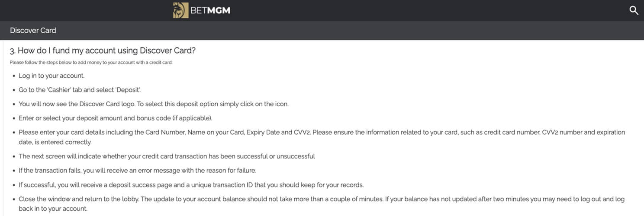The height and width of the screenshot is (216, 644).
Task: Select the 'Close the window and return' line
Action: tap(322, 199)
